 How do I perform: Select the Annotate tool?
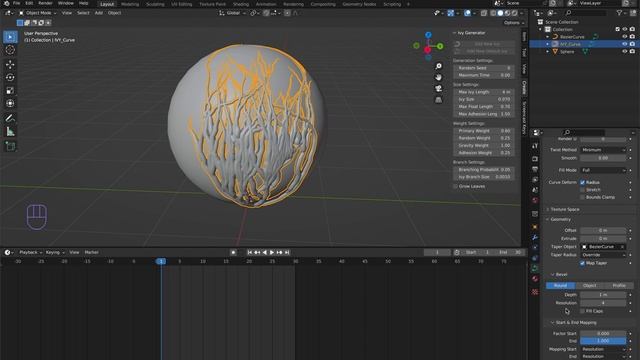10,118
